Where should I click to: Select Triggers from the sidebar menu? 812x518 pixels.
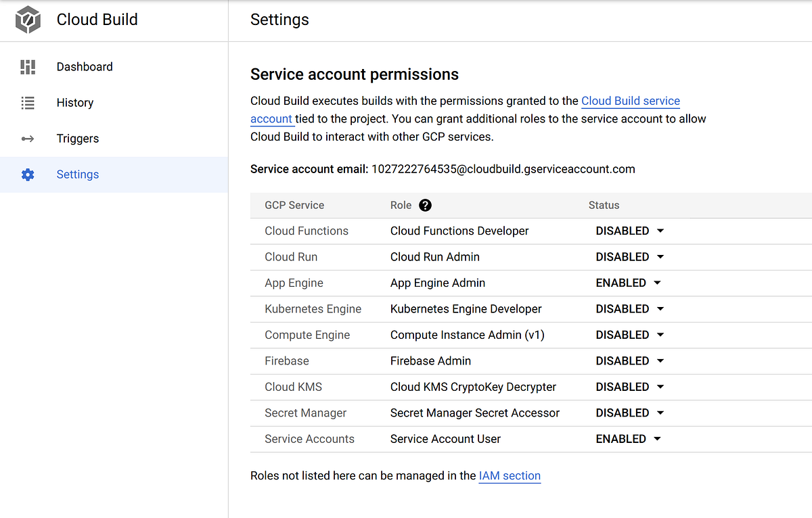(78, 139)
